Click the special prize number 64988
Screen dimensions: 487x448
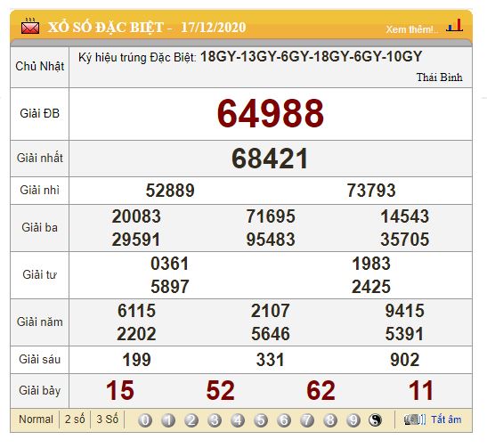click(x=271, y=113)
